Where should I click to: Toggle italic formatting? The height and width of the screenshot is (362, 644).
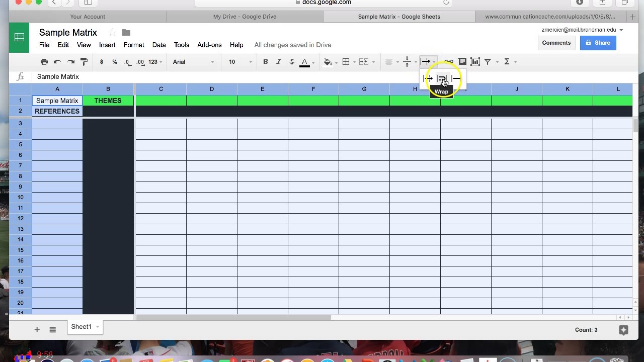pyautogui.click(x=279, y=62)
